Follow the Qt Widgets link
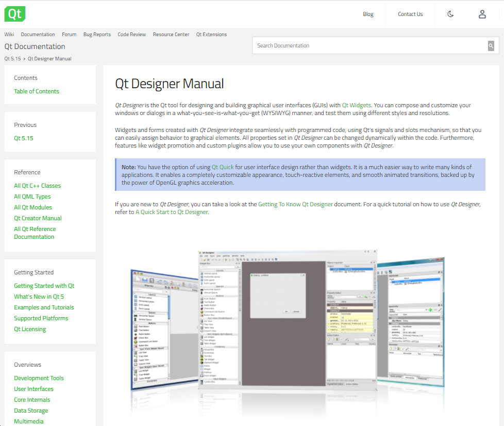 356,105
